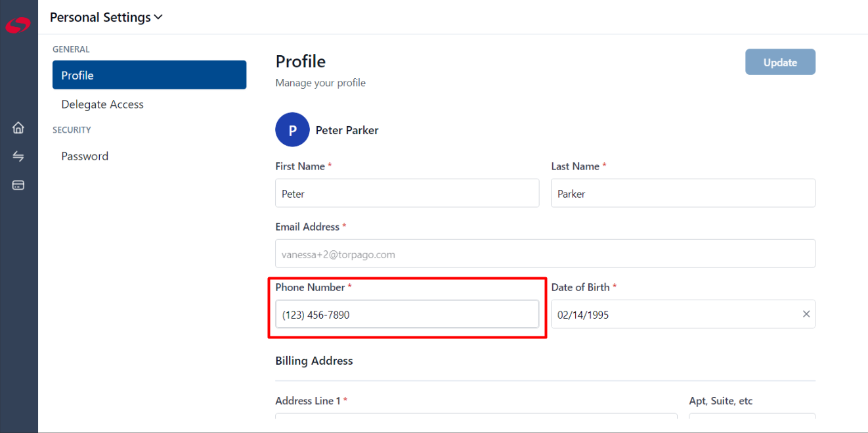Select the Profile menu item
The height and width of the screenshot is (433, 868).
(149, 75)
